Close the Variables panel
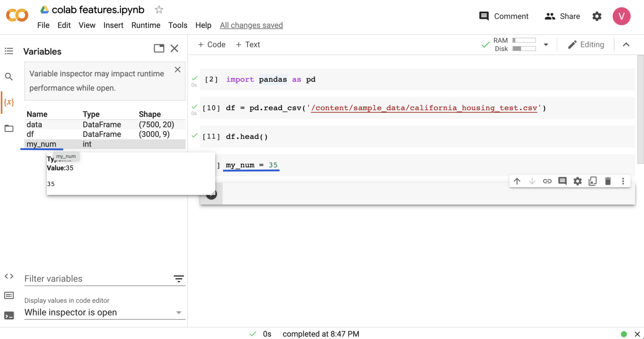 pos(174,48)
